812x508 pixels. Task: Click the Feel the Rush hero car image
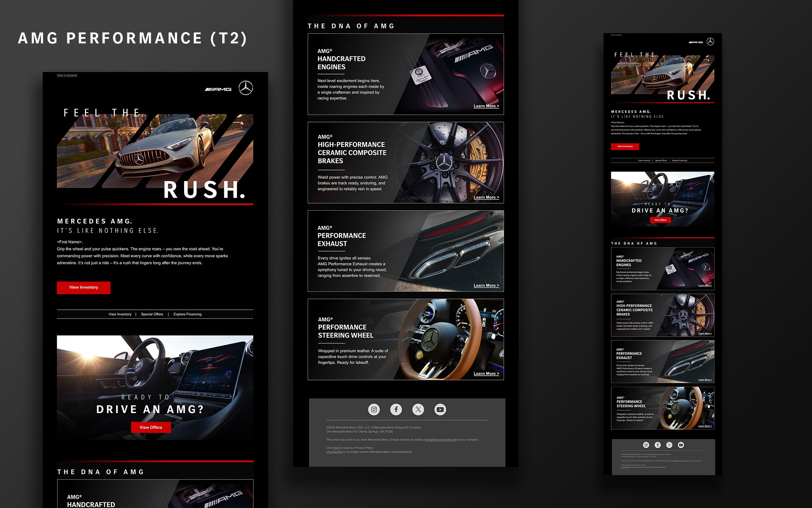click(155, 152)
